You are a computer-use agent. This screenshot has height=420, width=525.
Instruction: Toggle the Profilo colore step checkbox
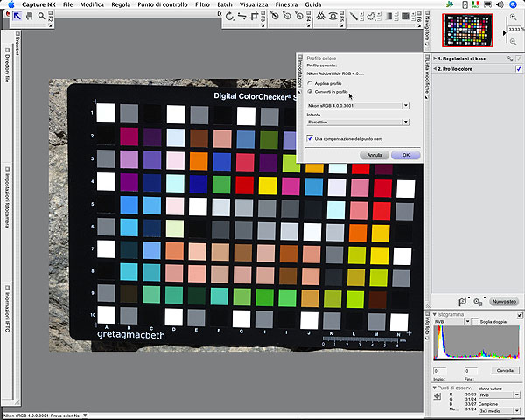pyautogui.click(x=519, y=69)
